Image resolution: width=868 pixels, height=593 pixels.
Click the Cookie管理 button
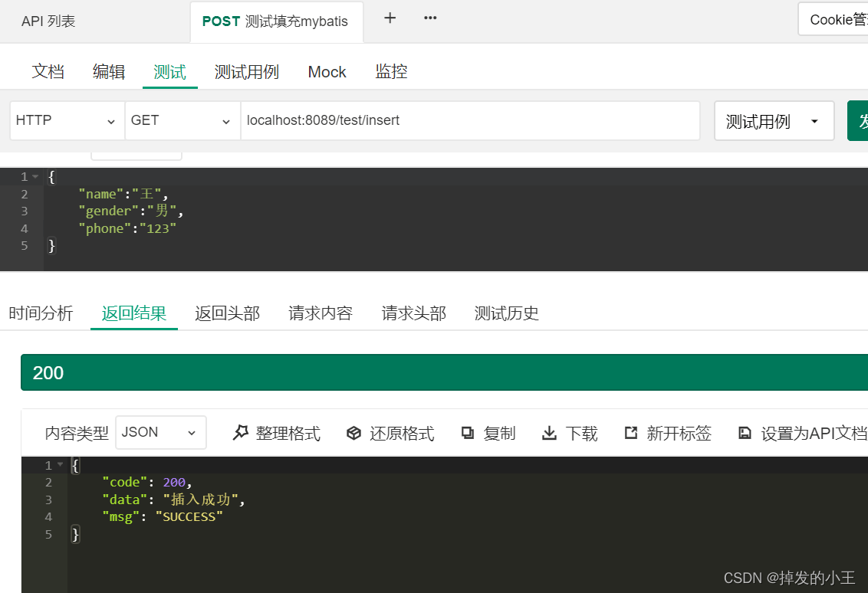tap(833, 19)
